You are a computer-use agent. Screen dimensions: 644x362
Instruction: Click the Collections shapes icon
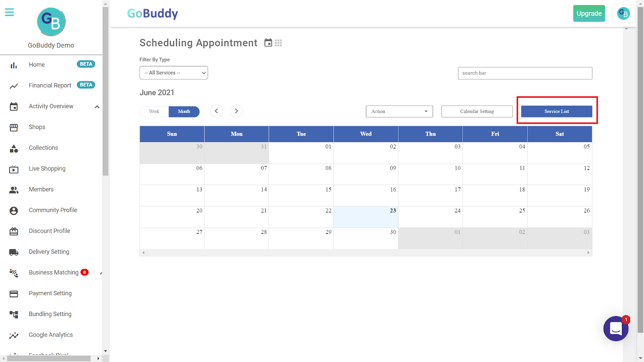tap(14, 148)
